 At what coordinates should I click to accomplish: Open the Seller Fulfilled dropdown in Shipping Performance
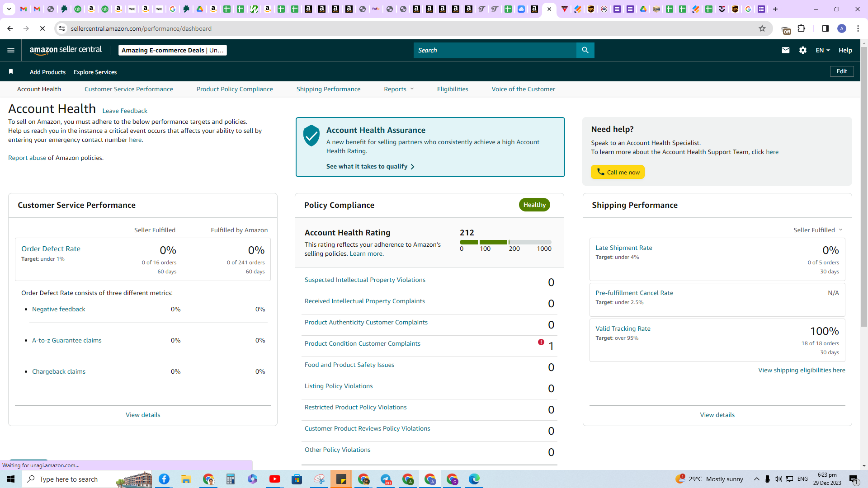coord(818,230)
